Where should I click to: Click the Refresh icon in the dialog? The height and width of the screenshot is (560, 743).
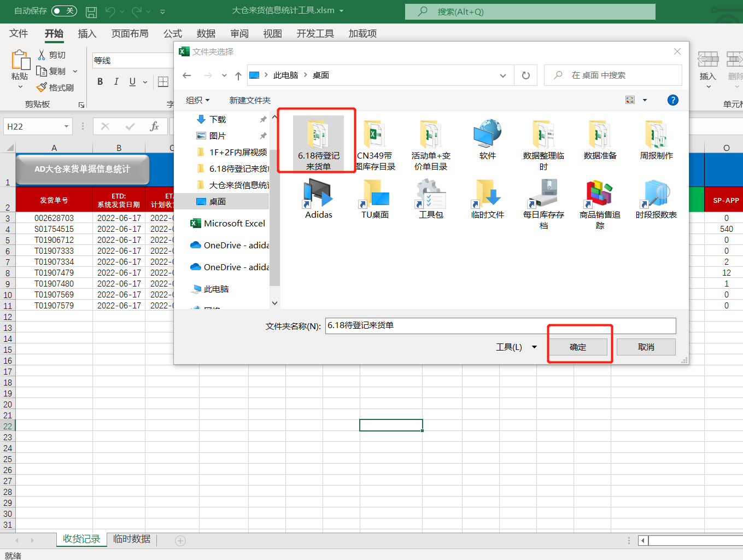[x=526, y=75]
